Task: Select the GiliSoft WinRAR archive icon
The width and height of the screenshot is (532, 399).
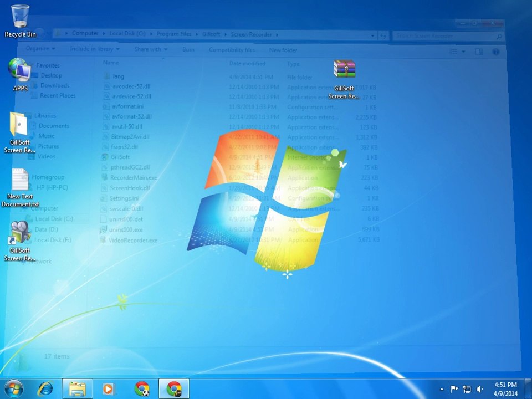Action: click(x=344, y=79)
